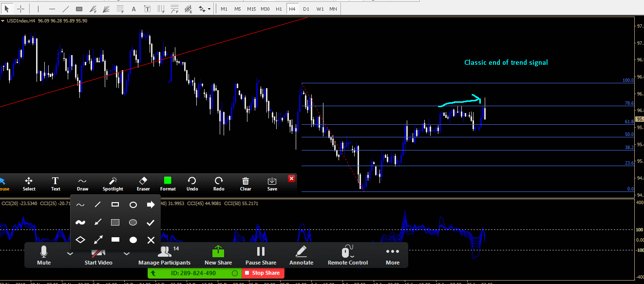Activate the Spotlight annotation tool

click(x=113, y=183)
